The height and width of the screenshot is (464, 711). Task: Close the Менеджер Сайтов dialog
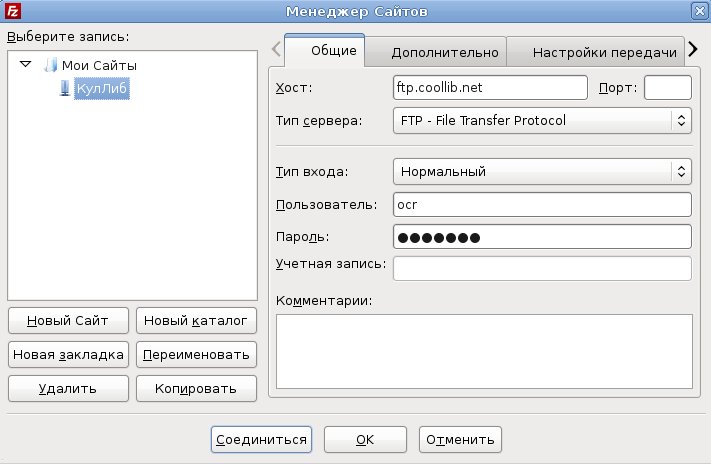pyautogui.click(x=698, y=10)
